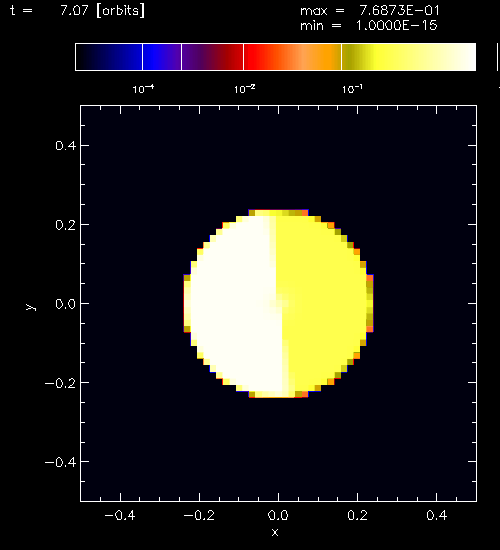Click the min value readout text
500x550 pixels.
click(x=368, y=26)
